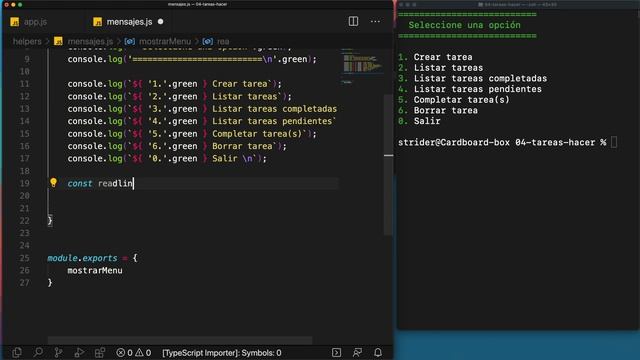
Task: Open the Extensions icon in the status bar
Action: tap(100, 353)
